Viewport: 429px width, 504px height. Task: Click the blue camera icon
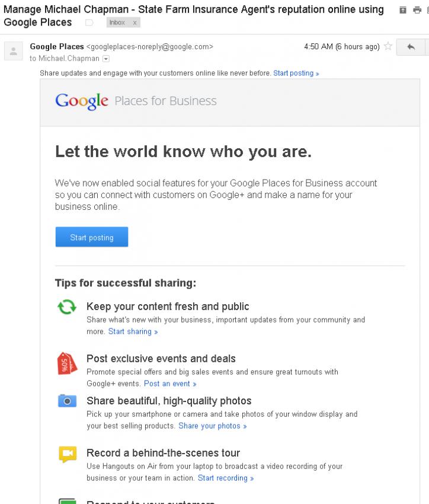[67, 401]
